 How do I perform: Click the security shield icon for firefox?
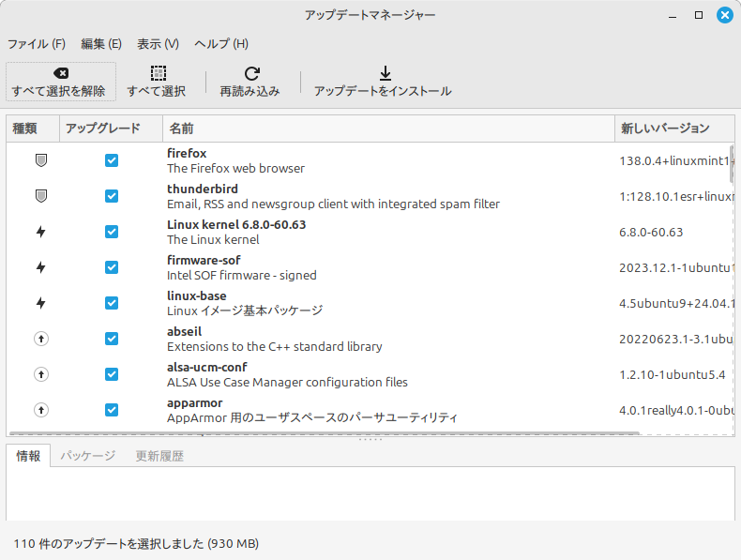(x=41, y=160)
